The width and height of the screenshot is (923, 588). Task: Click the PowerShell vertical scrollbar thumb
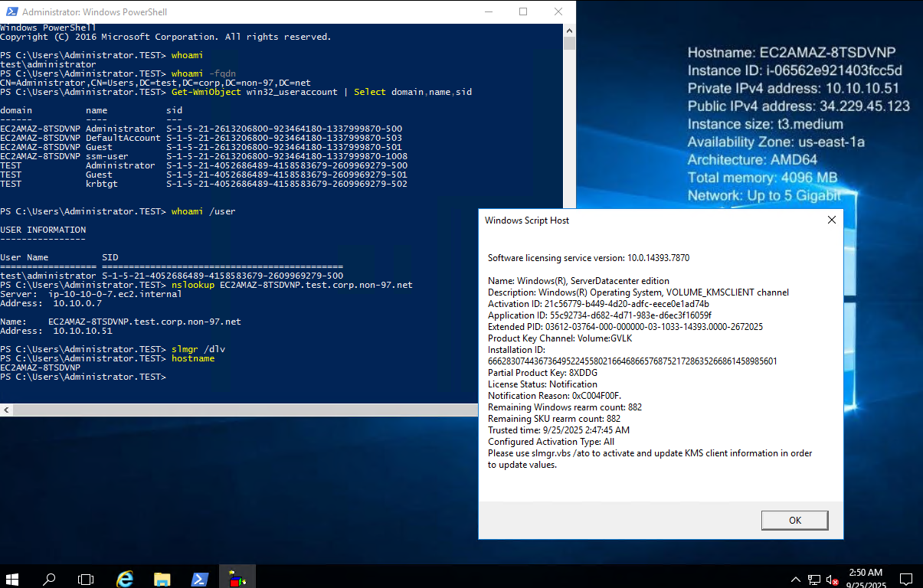[x=569, y=43]
